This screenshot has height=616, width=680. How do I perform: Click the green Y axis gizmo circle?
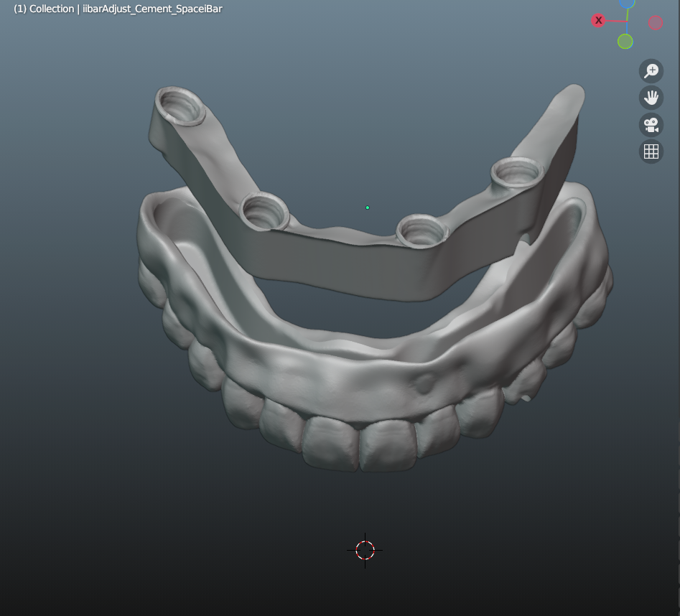pyautogui.click(x=625, y=42)
